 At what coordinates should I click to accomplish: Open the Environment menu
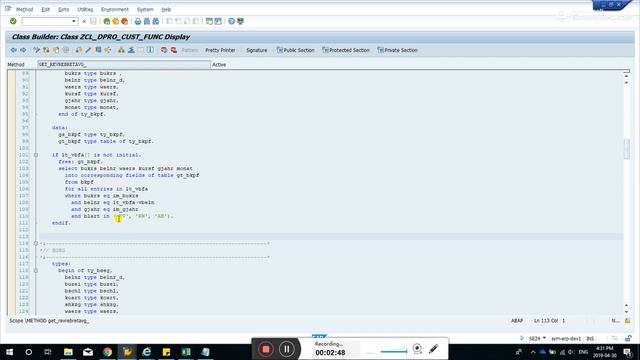(x=115, y=9)
